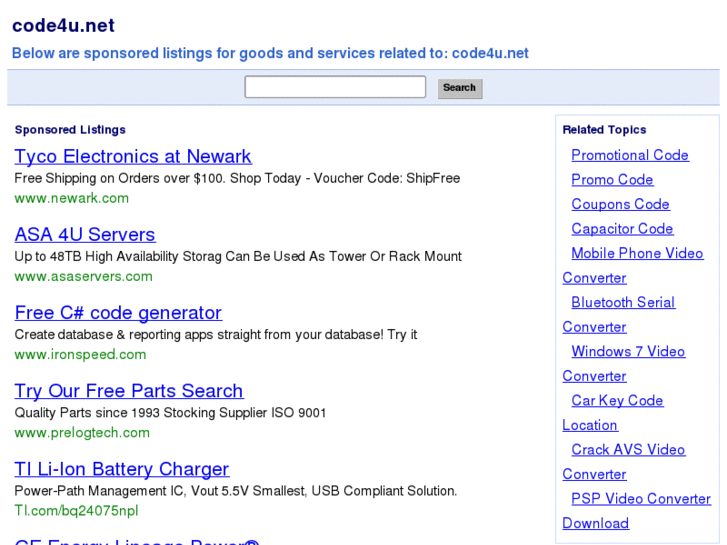This screenshot has height=545, width=727.
Task: Click the Quality Parts since 1993 description
Action: (x=170, y=413)
